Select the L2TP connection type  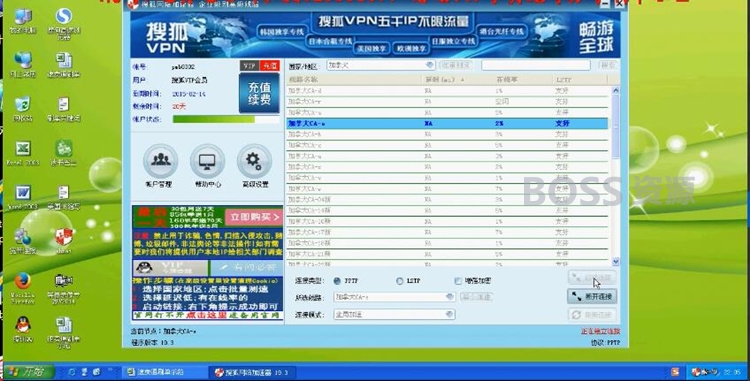[x=399, y=281]
